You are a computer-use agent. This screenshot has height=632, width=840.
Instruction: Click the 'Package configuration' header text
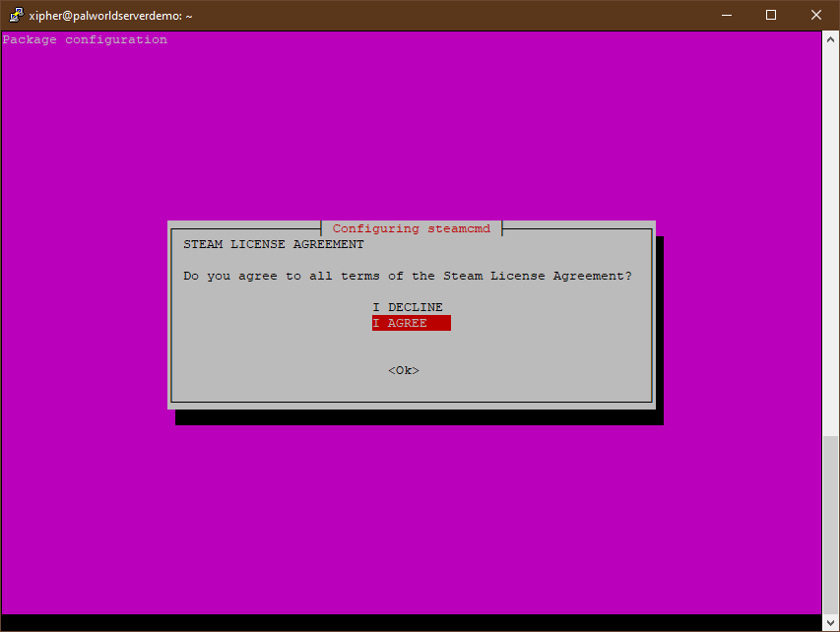(85, 39)
